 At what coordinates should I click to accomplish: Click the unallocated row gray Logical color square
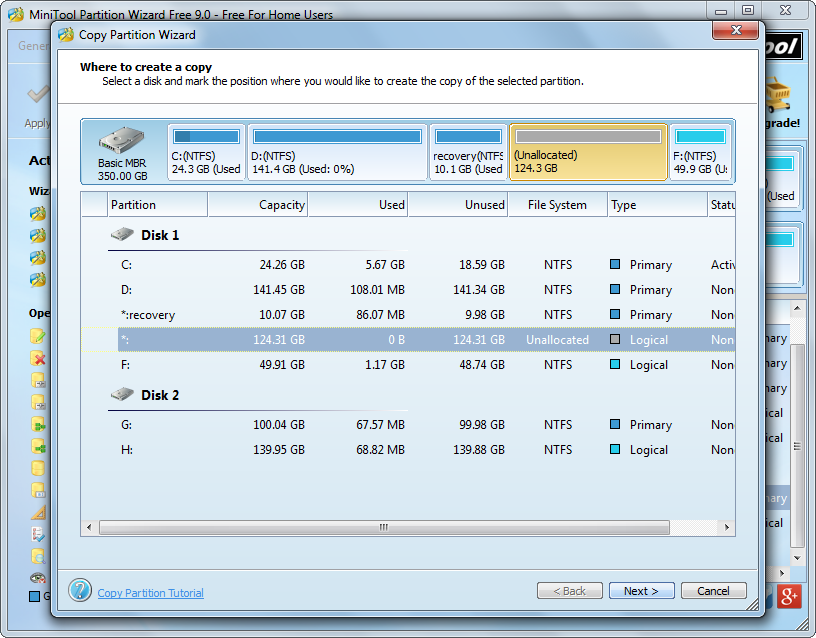tap(615, 339)
